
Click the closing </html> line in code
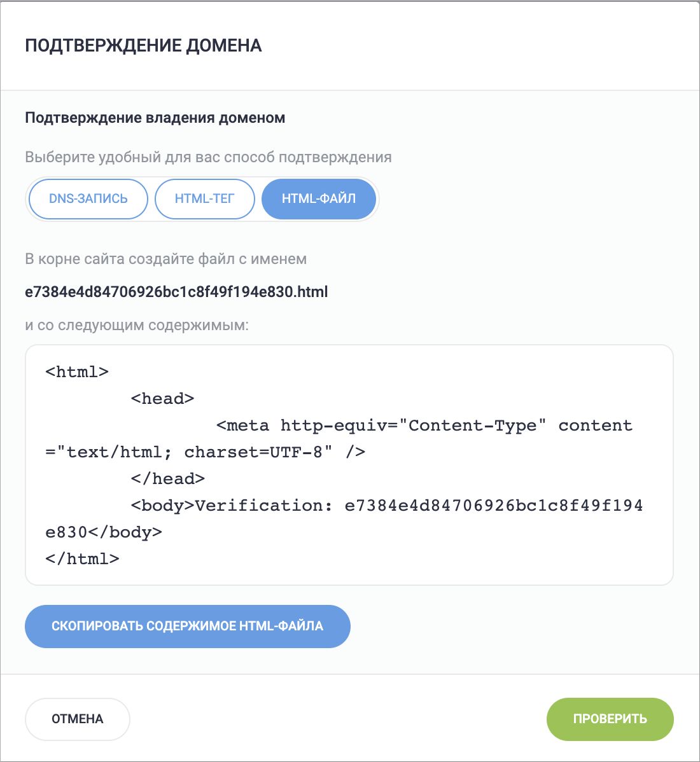(82, 559)
